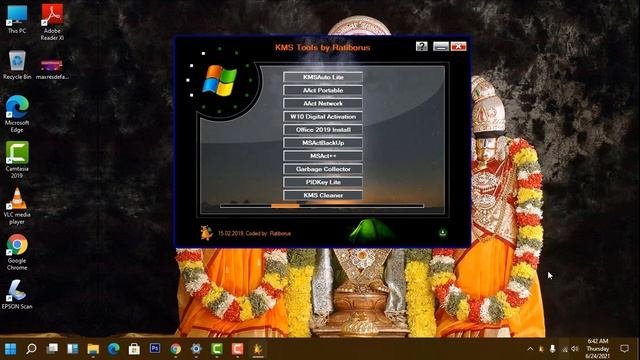Open network status tray icon
Image resolution: width=640 pixels, height=360 pixels.
coord(565,349)
